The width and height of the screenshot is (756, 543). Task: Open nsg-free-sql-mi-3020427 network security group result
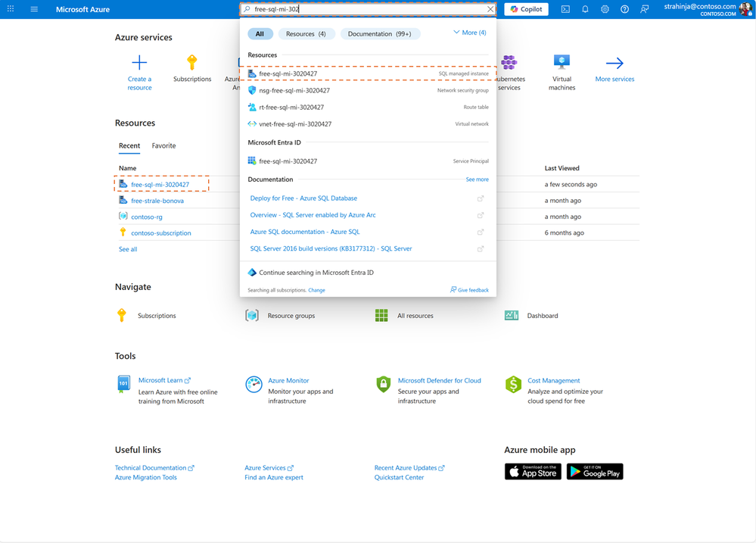click(x=368, y=90)
